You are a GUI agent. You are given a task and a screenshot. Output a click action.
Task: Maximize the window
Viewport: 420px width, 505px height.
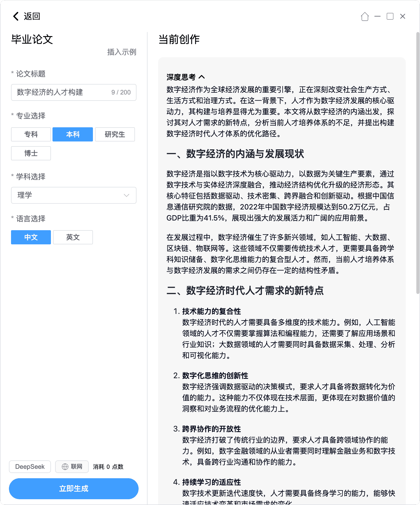tap(390, 17)
